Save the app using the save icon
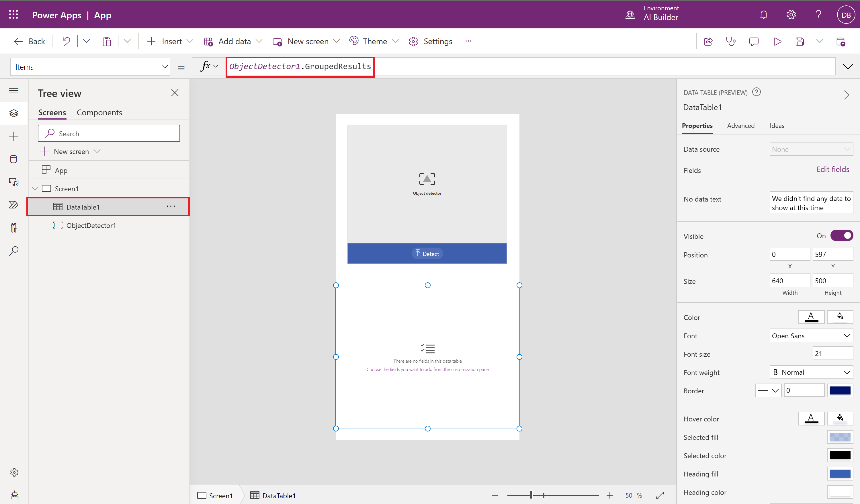Viewport: 860px width, 504px height. (800, 41)
